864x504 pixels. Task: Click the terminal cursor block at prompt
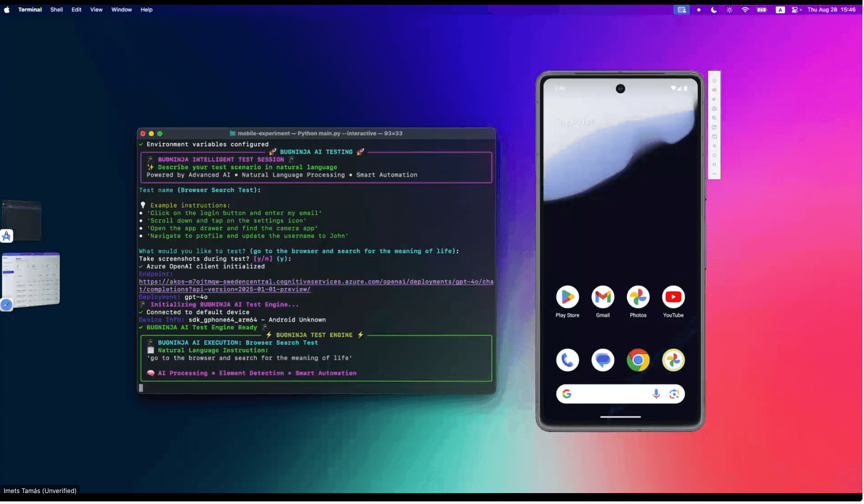(141, 388)
